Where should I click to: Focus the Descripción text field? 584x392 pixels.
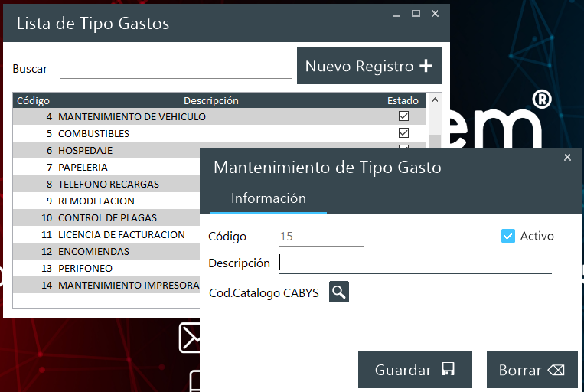point(415,263)
